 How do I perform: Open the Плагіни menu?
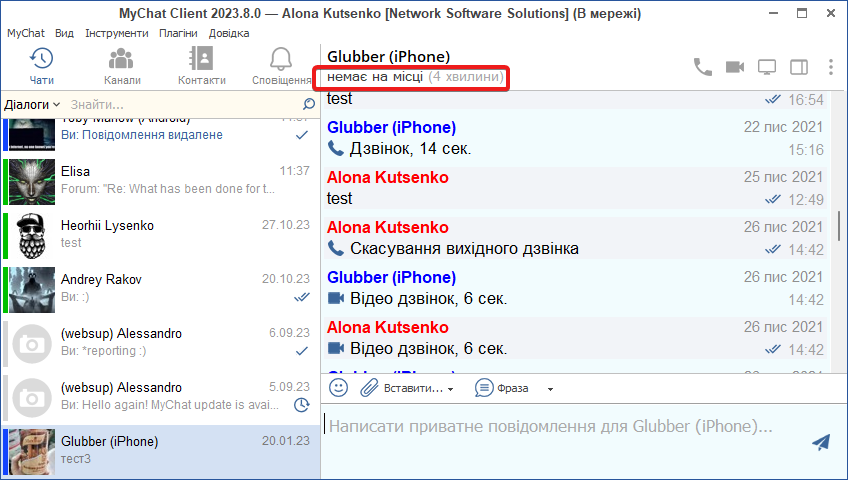tap(178, 33)
